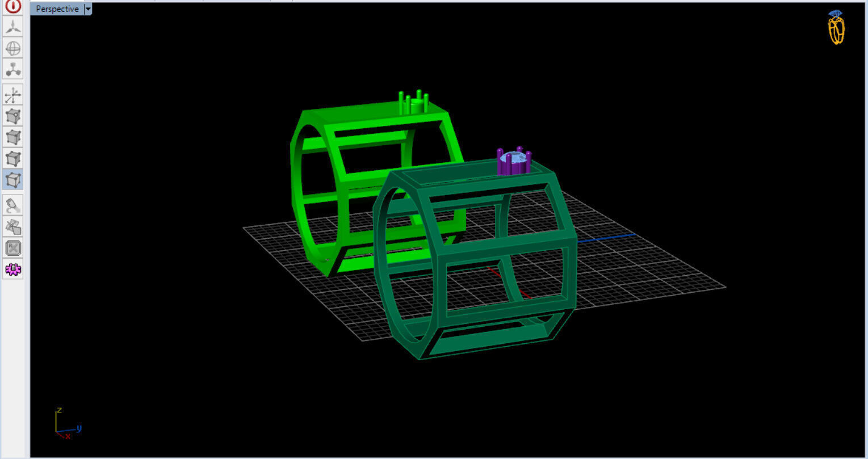Toggle the highlighted active cube icon

[x=13, y=180]
